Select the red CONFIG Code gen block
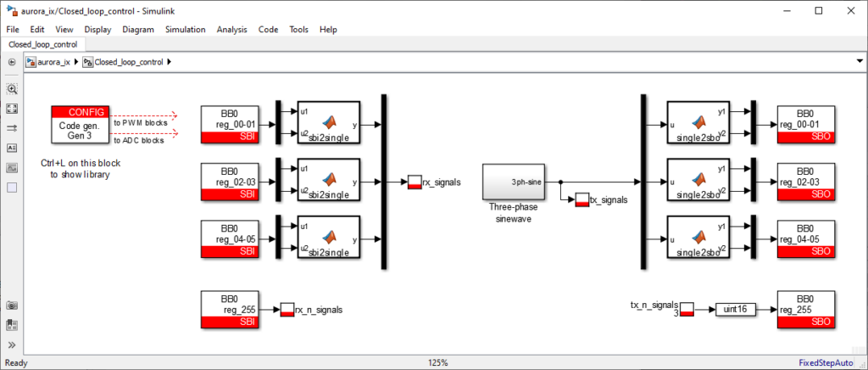The width and height of the screenshot is (868, 370). click(81, 124)
